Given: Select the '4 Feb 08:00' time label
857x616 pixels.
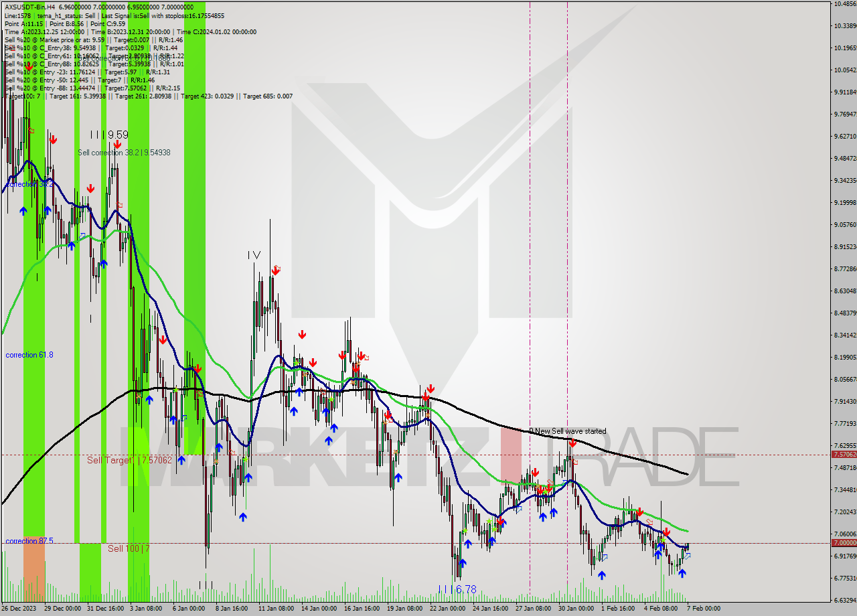Looking at the screenshot, I should (x=661, y=609).
